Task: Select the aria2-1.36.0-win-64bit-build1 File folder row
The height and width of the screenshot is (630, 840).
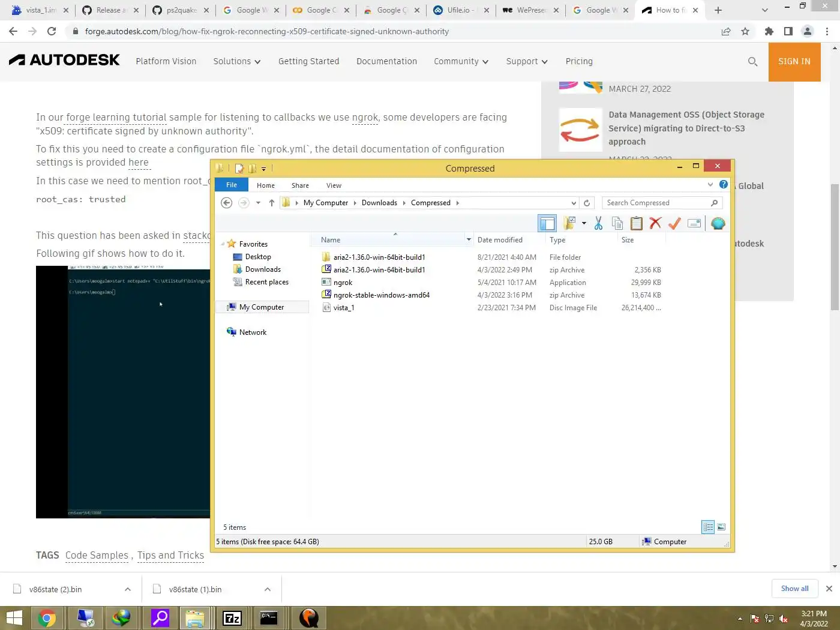Action: [x=491, y=257]
